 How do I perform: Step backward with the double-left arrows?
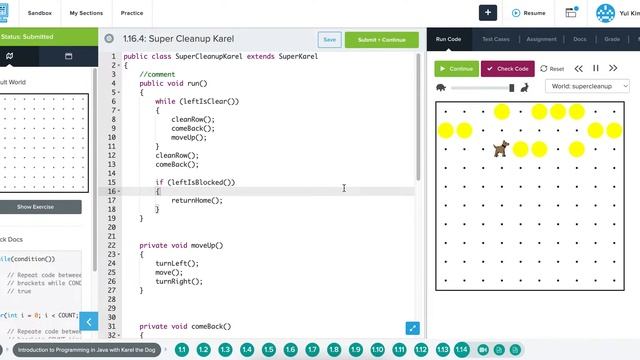(x=578, y=69)
